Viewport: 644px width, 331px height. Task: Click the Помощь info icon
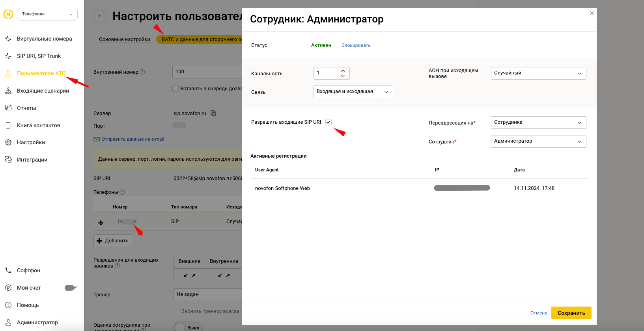(x=8, y=305)
